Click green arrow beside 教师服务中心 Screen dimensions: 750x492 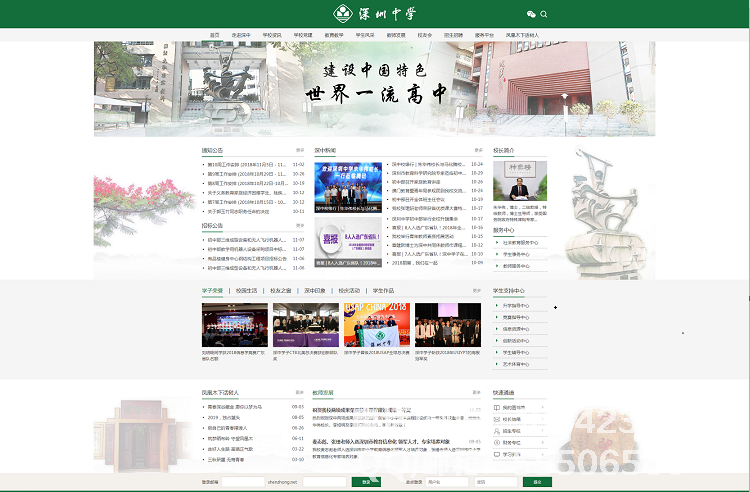pos(497,266)
